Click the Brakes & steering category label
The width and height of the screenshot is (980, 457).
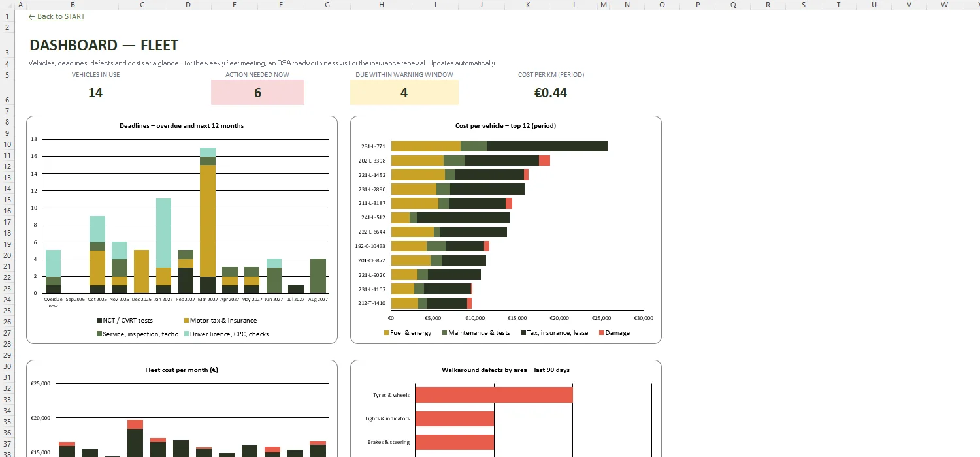point(389,442)
